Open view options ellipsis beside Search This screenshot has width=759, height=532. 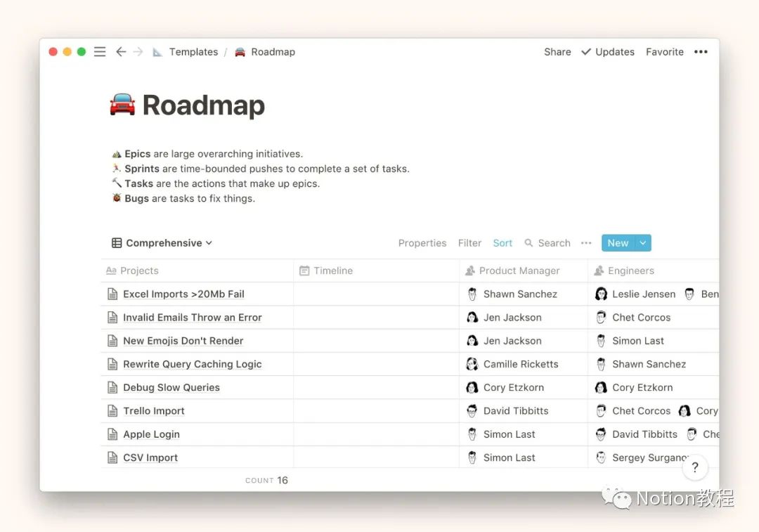point(586,243)
